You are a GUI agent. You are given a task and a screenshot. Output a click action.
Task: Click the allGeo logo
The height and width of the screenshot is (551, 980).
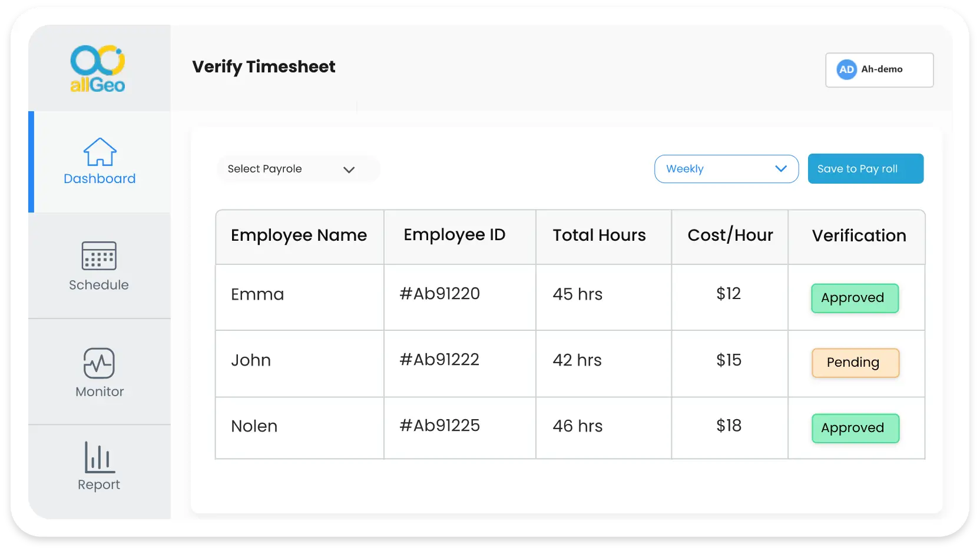[x=98, y=68]
